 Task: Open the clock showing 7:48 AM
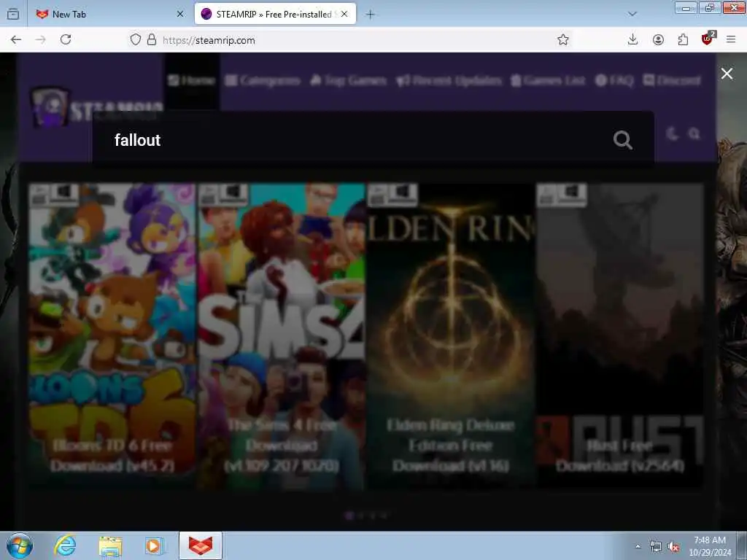tap(710, 546)
